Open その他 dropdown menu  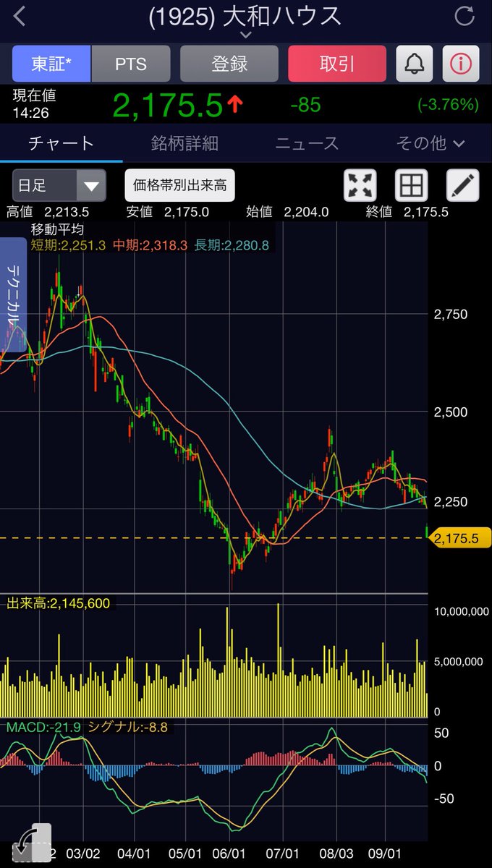click(x=430, y=143)
